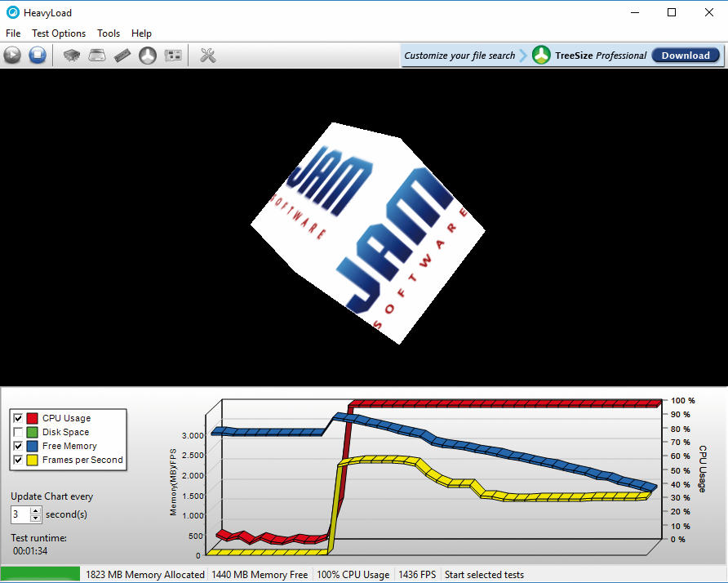Toggle the write temp file disk icon
The height and width of the screenshot is (583, 728).
click(97, 56)
